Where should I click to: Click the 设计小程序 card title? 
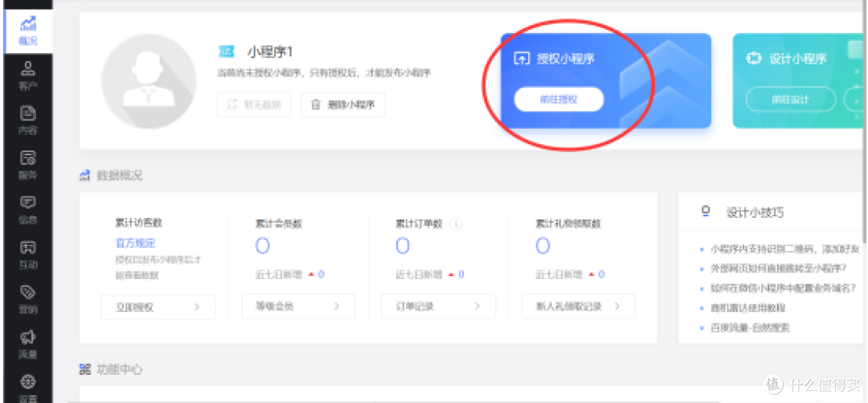[x=798, y=59]
